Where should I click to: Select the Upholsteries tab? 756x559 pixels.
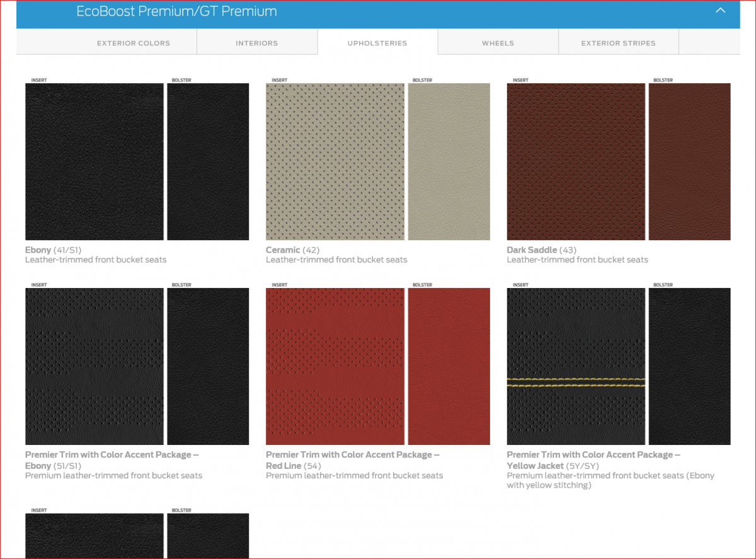click(377, 43)
